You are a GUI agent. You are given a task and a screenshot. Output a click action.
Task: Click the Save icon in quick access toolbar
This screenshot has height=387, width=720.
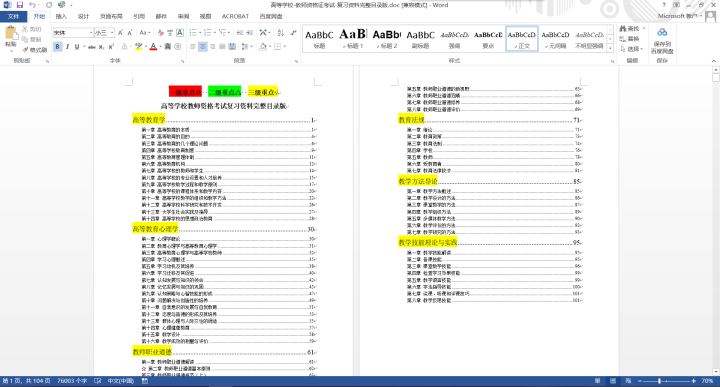pyautogui.click(x=20, y=5)
